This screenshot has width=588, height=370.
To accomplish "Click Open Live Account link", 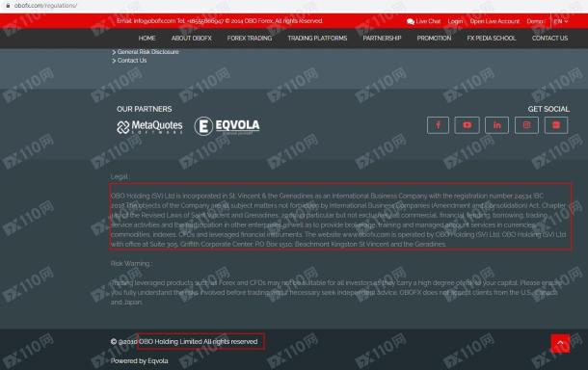I will click(x=494, y=21).
